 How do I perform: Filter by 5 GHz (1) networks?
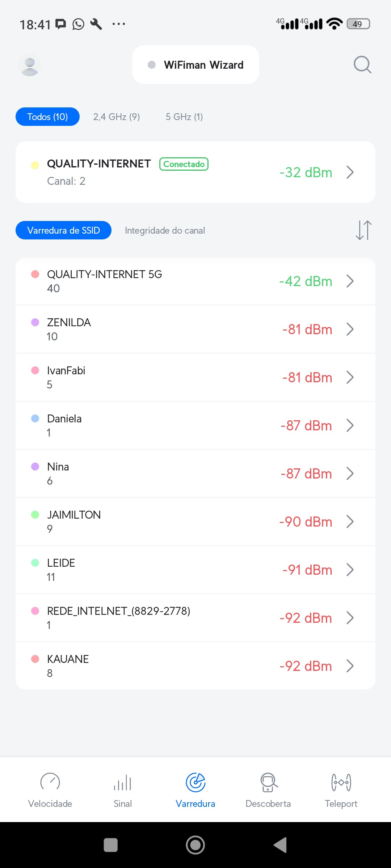[x=184, y=117]
